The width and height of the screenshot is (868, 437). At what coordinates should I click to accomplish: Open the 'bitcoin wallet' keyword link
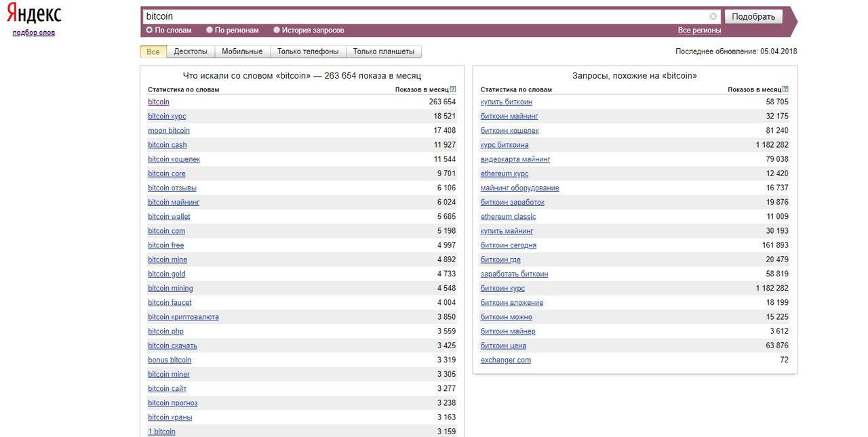(x=169, y=217)
